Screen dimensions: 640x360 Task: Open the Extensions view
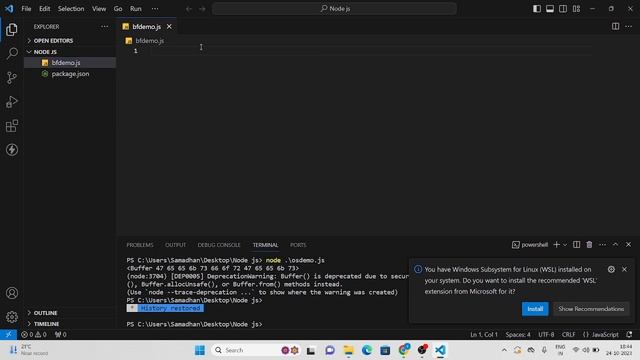[12, 126]
